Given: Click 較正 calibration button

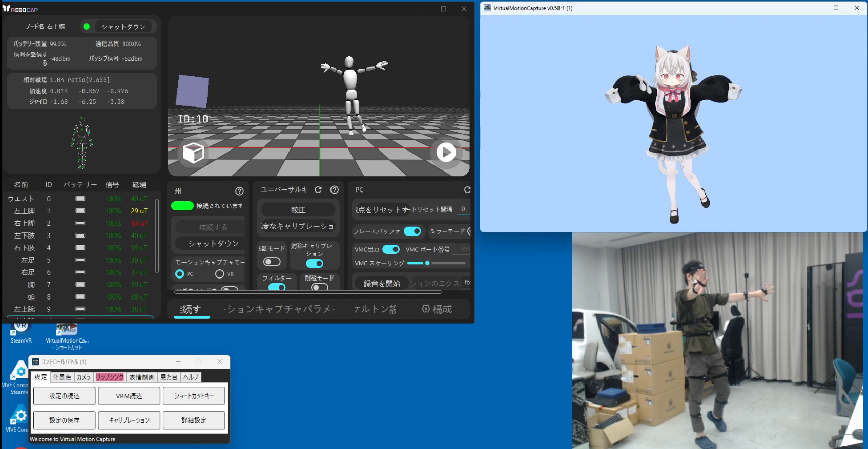Looking at the screenshot, I should click(298, 210).
